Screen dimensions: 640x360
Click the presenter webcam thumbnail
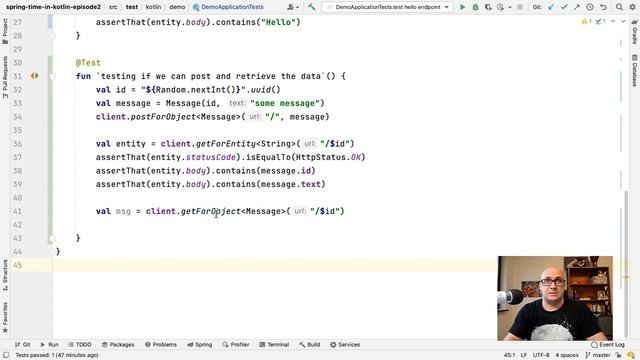(555, 298)
